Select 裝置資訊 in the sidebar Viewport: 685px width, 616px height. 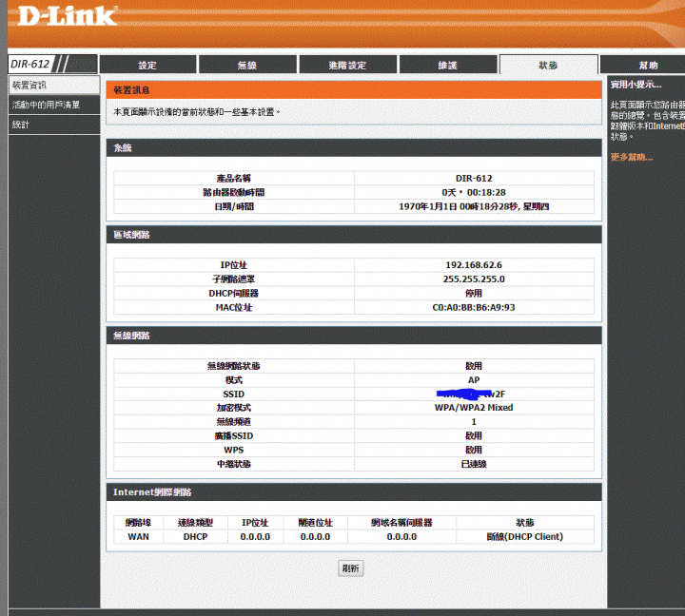[x=54, y=86]
